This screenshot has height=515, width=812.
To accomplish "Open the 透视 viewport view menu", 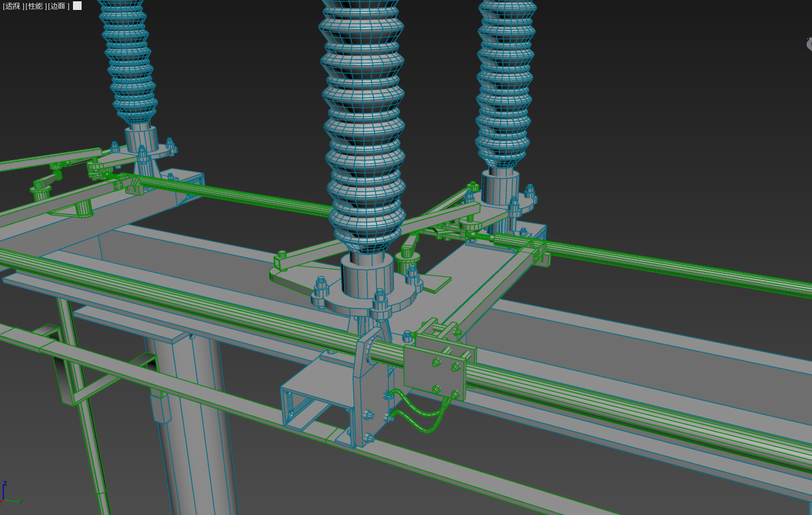I will click(13, 6).
